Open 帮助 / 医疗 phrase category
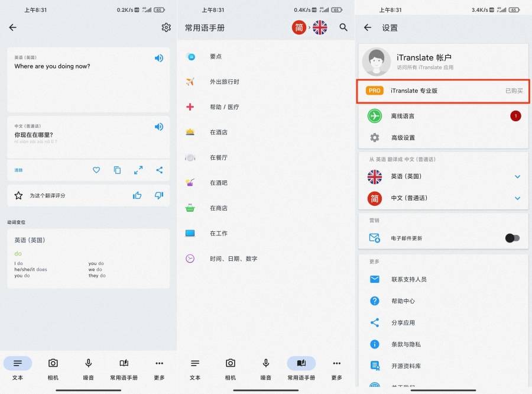Screen dimensions: 532x394 [x=266, y=107]
